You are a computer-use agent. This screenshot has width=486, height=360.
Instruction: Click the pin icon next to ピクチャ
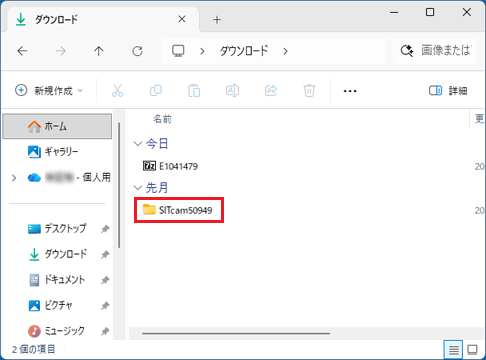click(105, 305)
